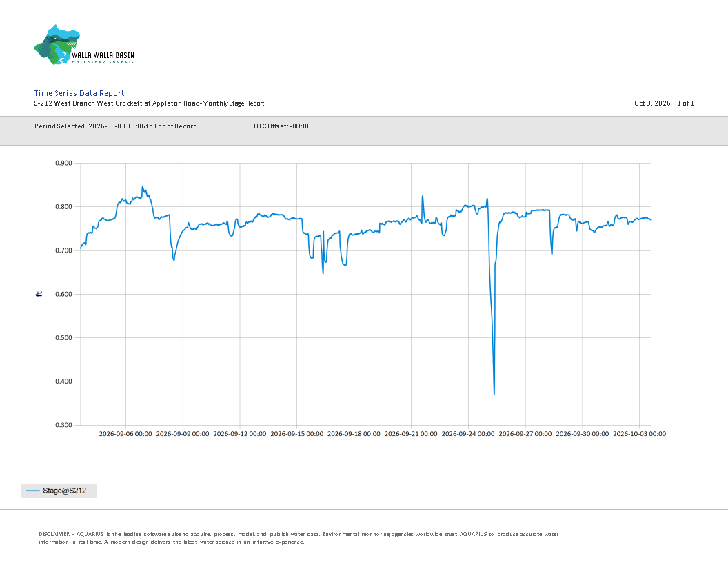
Task: Click the S-212 West Branch report subtitle
Action: coord(149,103)
